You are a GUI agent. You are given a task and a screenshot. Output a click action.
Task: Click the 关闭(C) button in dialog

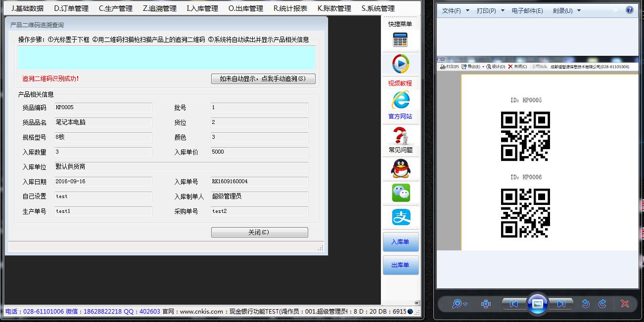coord(259,232)
